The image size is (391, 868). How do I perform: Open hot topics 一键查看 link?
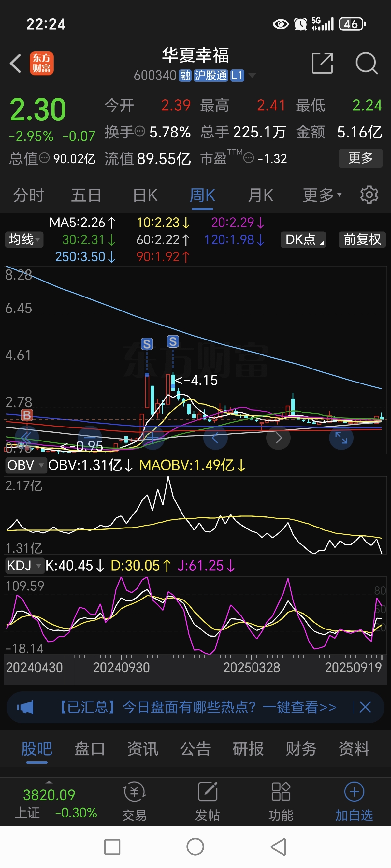[300, 707]
